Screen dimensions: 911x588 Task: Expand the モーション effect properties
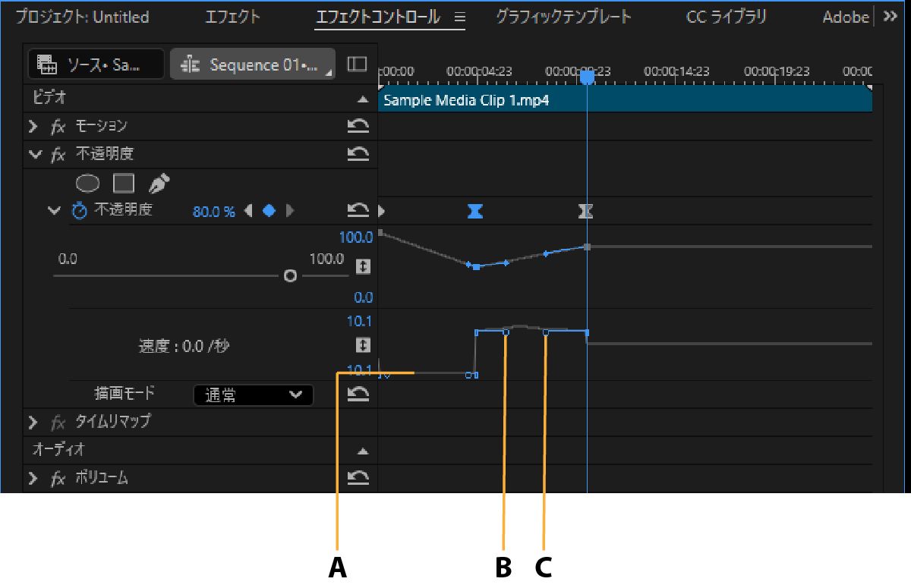tap(33, 126)
